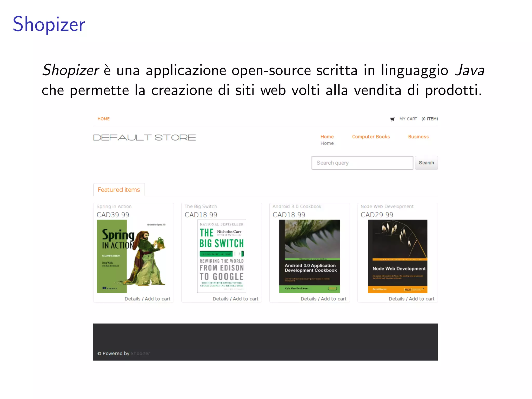Click the Android 3.0 Cookbook cover image
The image size is (532, 399).
pyautogui.click(x=309, y=256)
